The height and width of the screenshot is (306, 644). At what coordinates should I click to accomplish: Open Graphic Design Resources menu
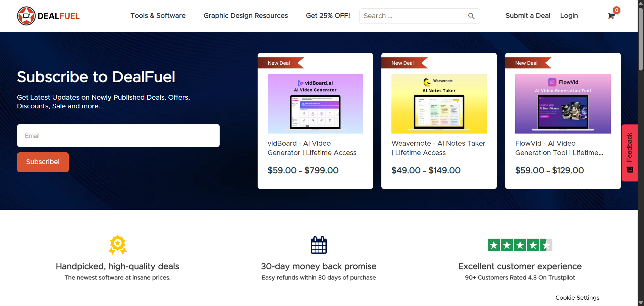tap(246, 16)
